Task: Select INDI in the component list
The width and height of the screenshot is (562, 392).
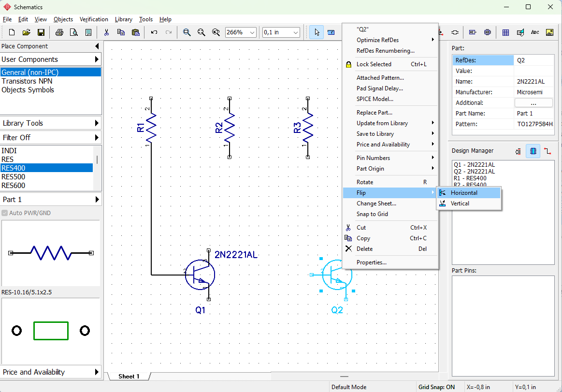Action: pyautogui.click(x=46, y=151)
